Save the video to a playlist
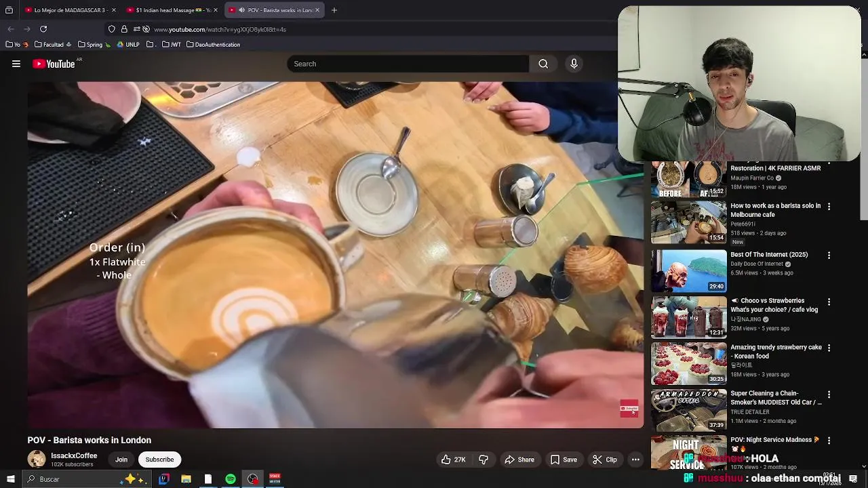Screen dimensions: 868x488 point(564,460)
